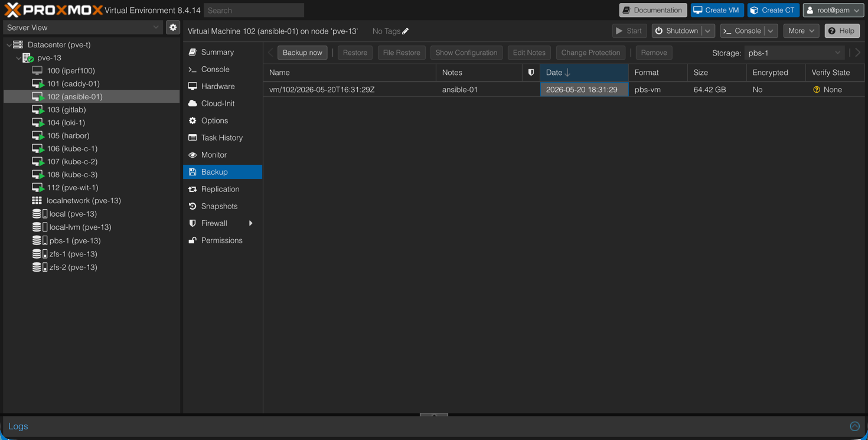Open the Shutdown options dropdown arrow
Screen dimensions: 868x440
(708, 31)
